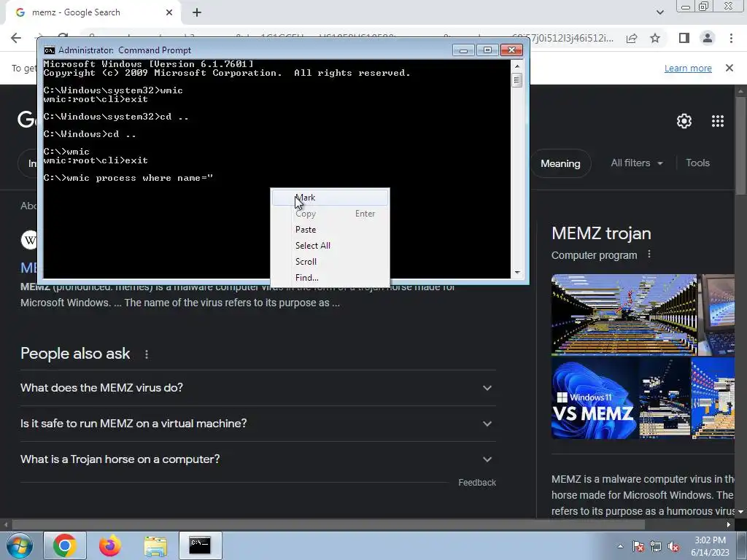Open Google quick settings gear
The width and height of the screenshot is (747, 560).
click(x=684, y=121)
